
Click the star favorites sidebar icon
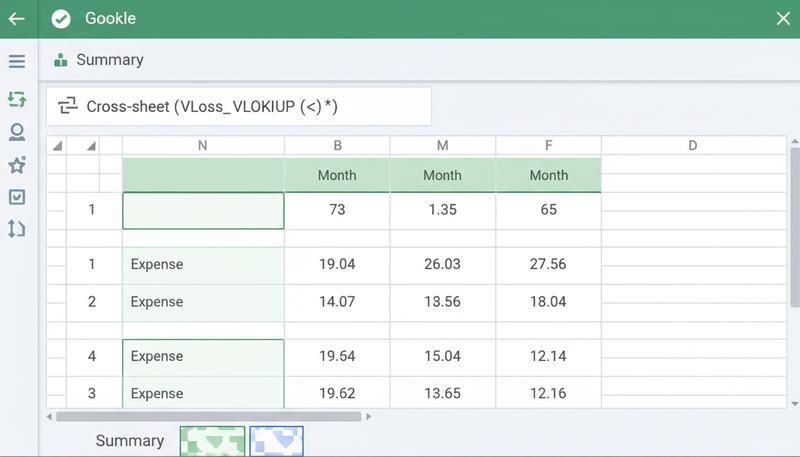coord(17,165)
